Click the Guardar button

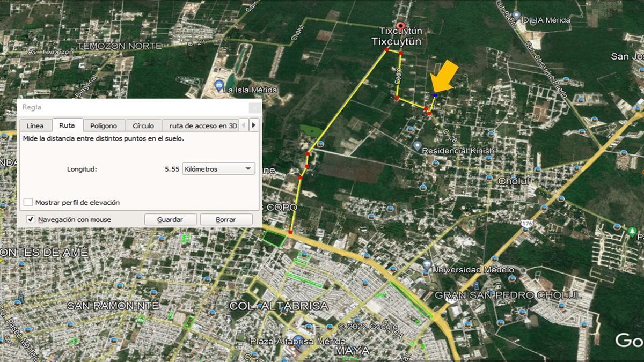tap(170, 219)
